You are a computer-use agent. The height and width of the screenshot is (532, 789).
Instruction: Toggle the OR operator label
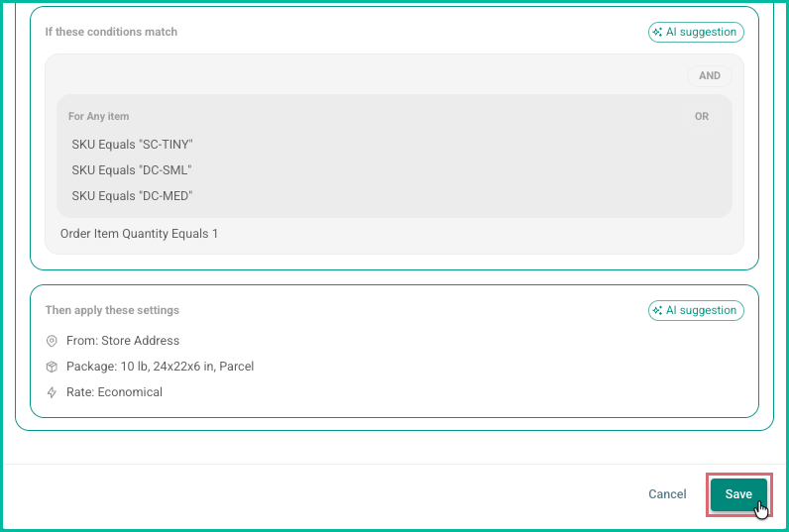coord(702,117)
